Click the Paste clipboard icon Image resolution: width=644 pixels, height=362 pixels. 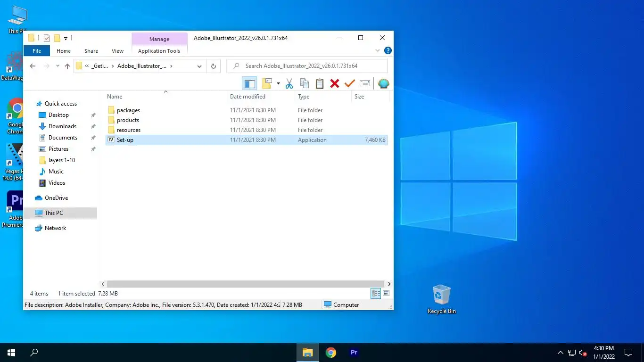click(320, 84)
